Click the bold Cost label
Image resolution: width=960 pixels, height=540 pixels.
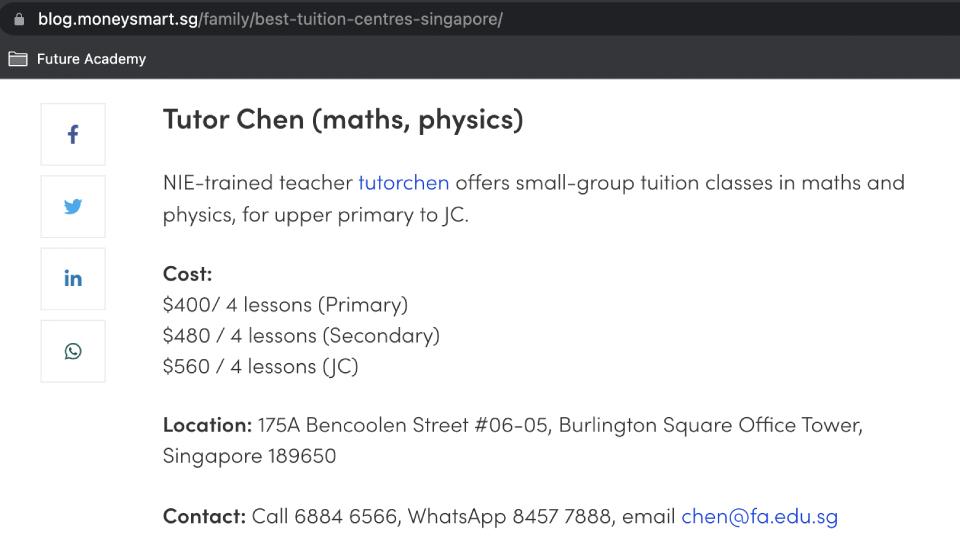[188, 274]
